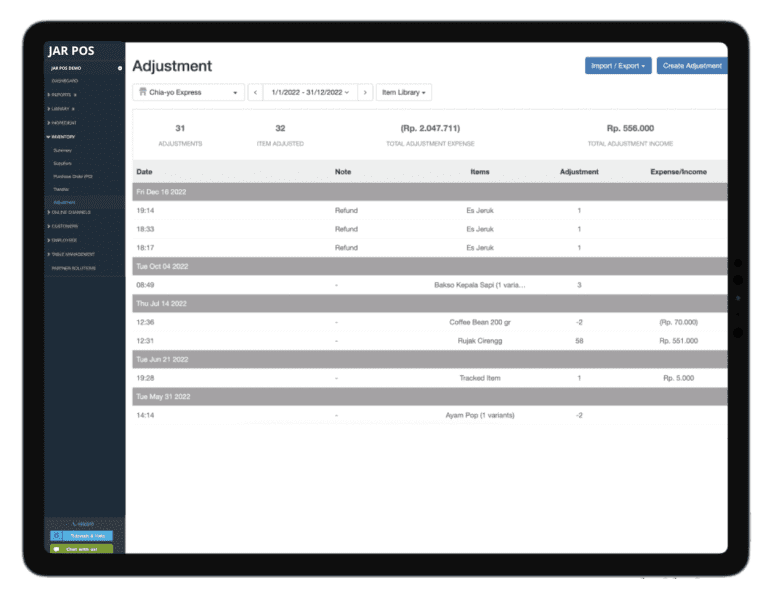Click the store icon beside Chia-yo Express

pyautogui.click(x=141, y=93)
